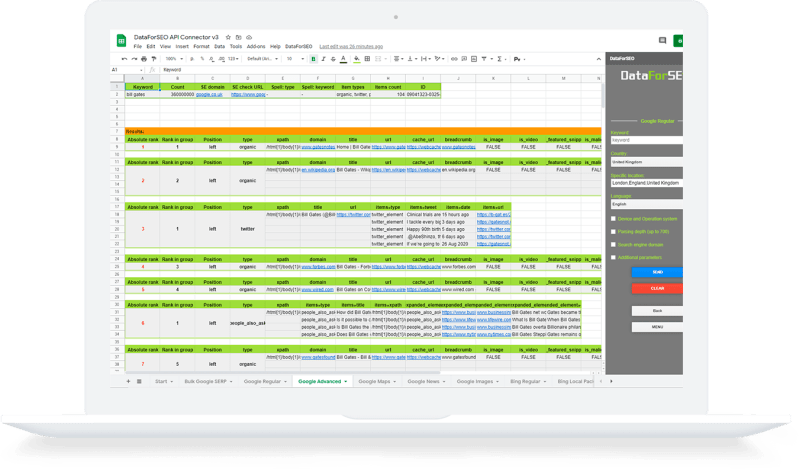Open the font size 10 dropdown
The image size is (799, 469).
coord(295,59)
